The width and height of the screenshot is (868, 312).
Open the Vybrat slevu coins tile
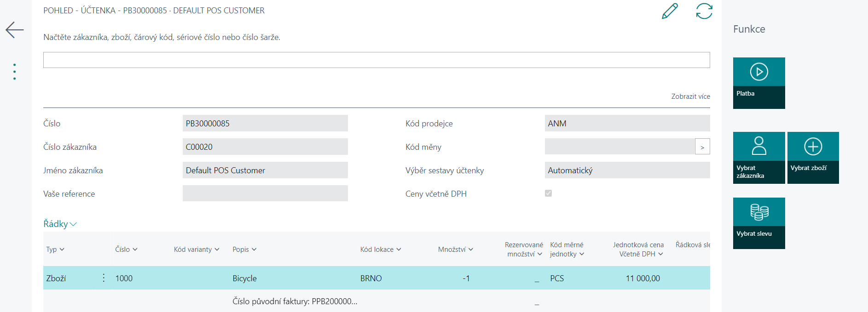759,223
